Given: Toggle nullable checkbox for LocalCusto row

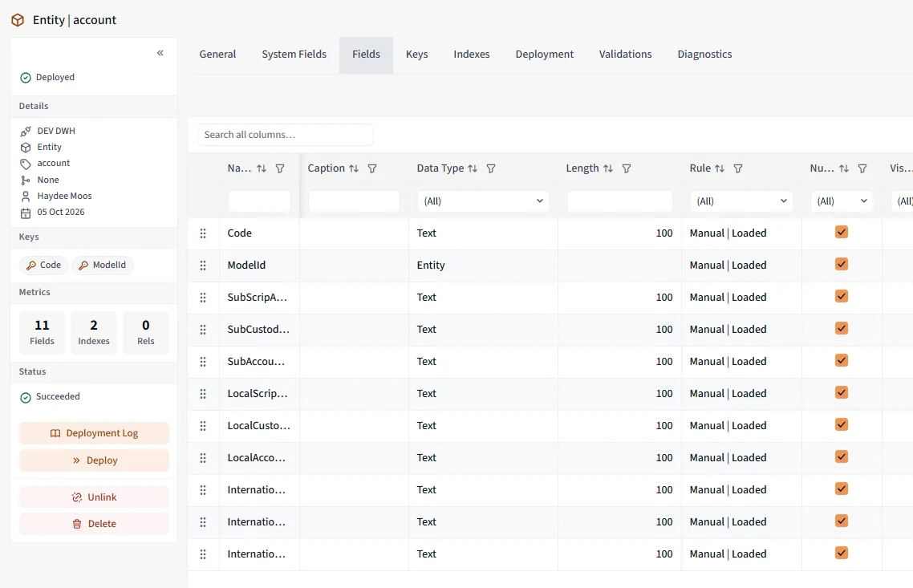Looking at the screenshot, I should (x=842, y=424).
